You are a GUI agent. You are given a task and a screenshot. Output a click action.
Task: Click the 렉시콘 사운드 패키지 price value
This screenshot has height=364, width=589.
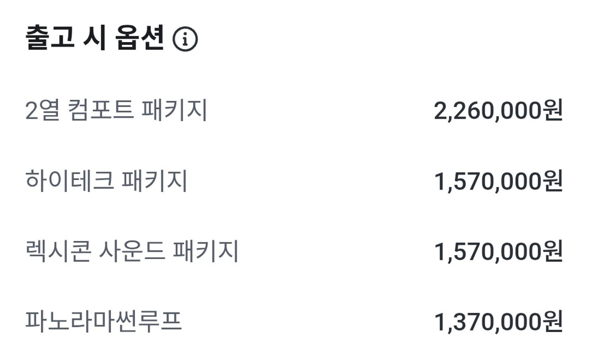(498, 252)
